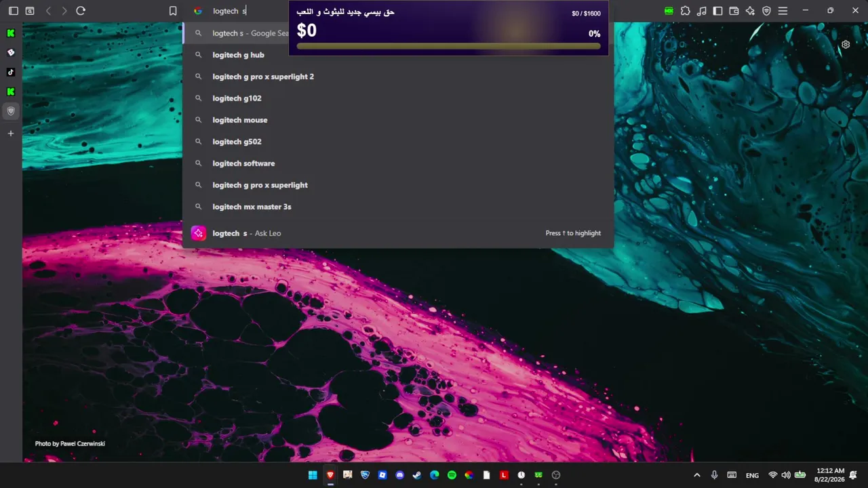Open the touch keyboard tray icon

coord(732,475)
